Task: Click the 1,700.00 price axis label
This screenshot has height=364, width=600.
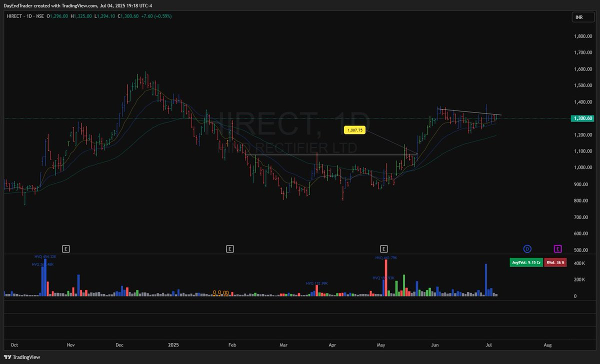Action: pyautogui.click(x=583, y=52)
